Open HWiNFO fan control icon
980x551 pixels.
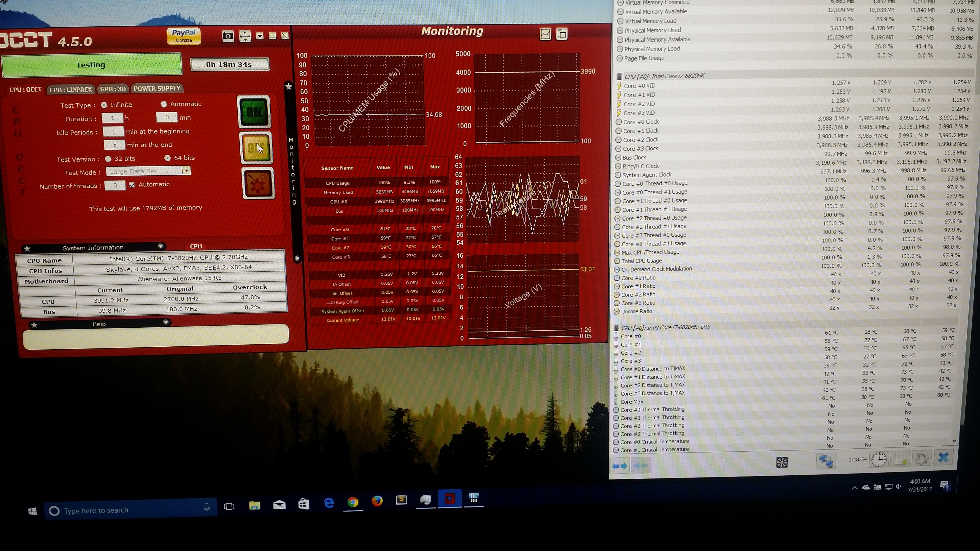(x=782, y=462)
